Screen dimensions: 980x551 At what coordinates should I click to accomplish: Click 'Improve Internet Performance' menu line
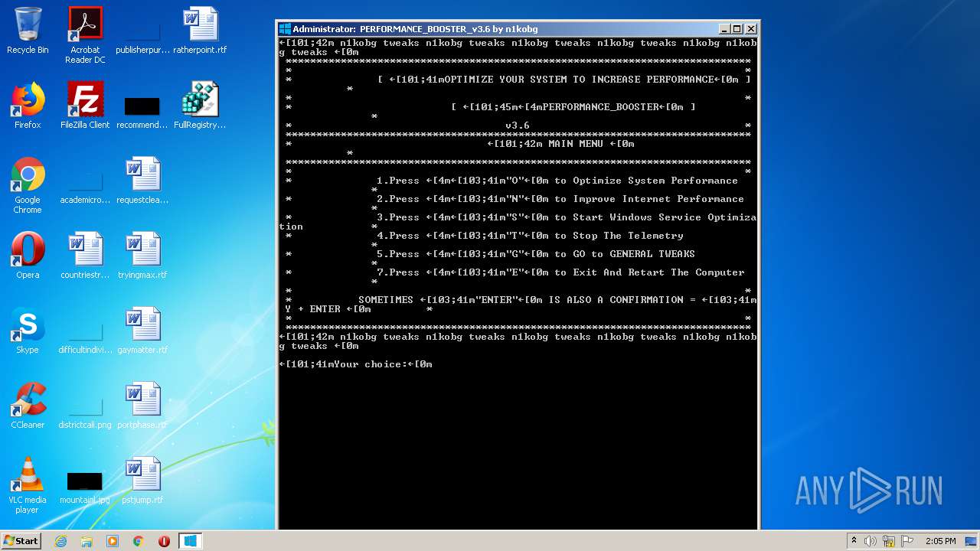[560, 199]
